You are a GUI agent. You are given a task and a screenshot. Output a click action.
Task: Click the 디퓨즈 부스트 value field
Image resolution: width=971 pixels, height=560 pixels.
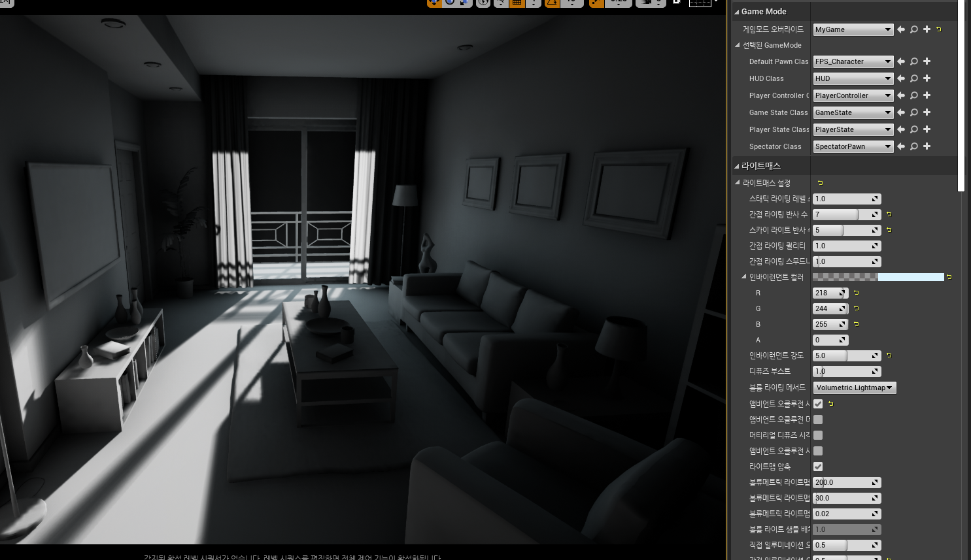(847, 371)
